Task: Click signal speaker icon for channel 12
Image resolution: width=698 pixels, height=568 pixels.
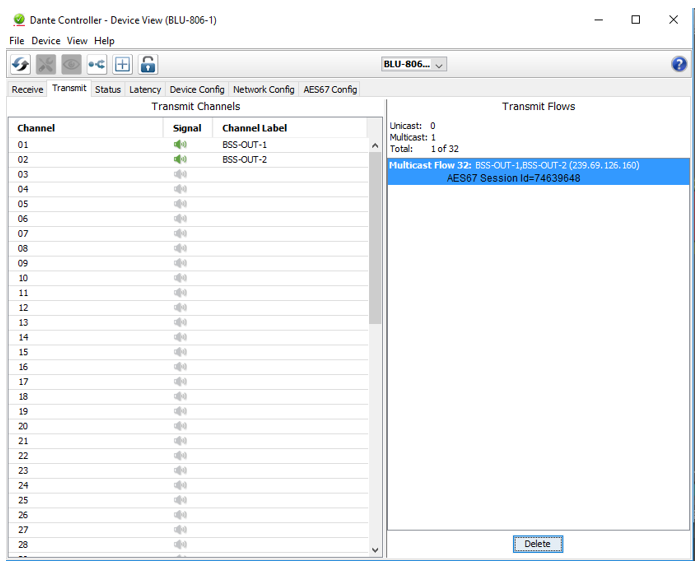Action: point(180,307)
